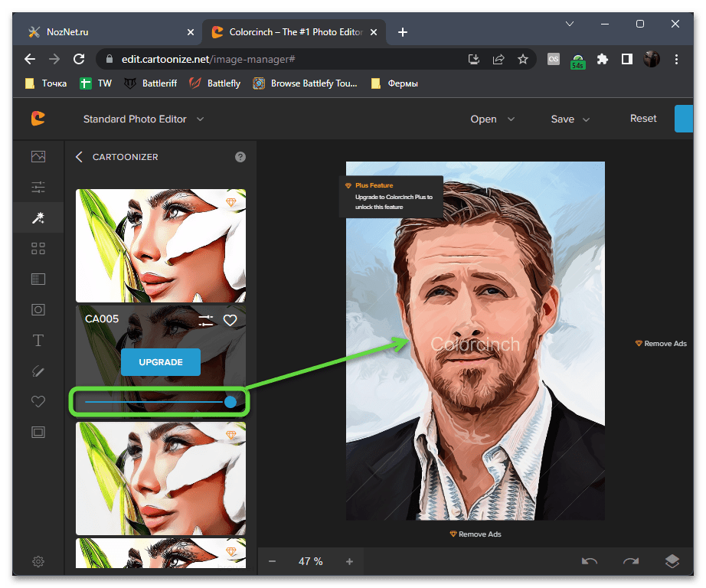Toggle the browser side panel icon
706x588 pixels.
(627, 59)
